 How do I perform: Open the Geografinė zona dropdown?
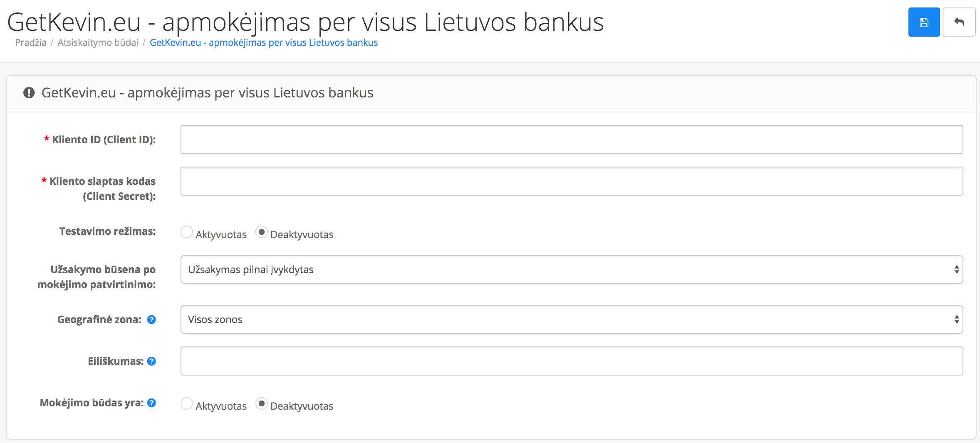(x=572, y=319)
